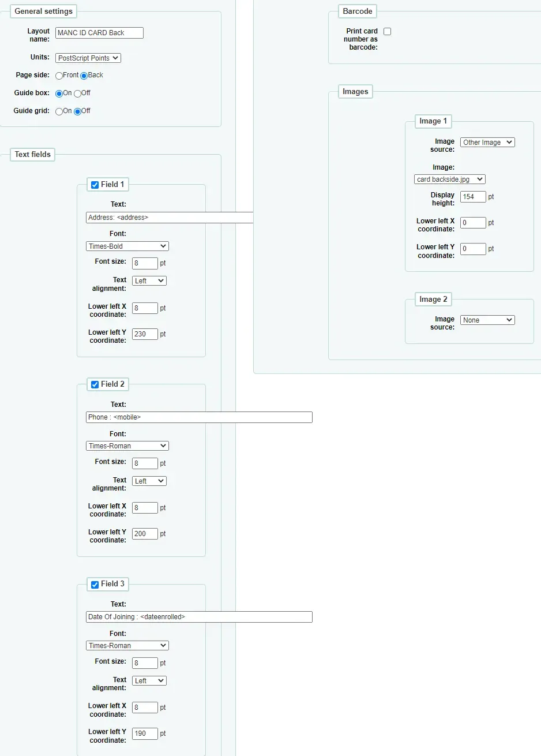Click Field 3 text input Date Of Joining

click(199, 617)
